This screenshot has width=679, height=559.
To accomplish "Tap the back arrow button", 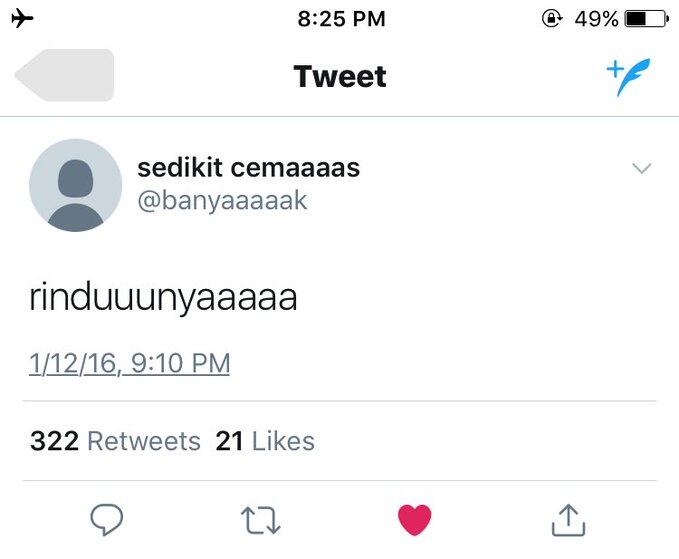I will click(x=64, y=76).
